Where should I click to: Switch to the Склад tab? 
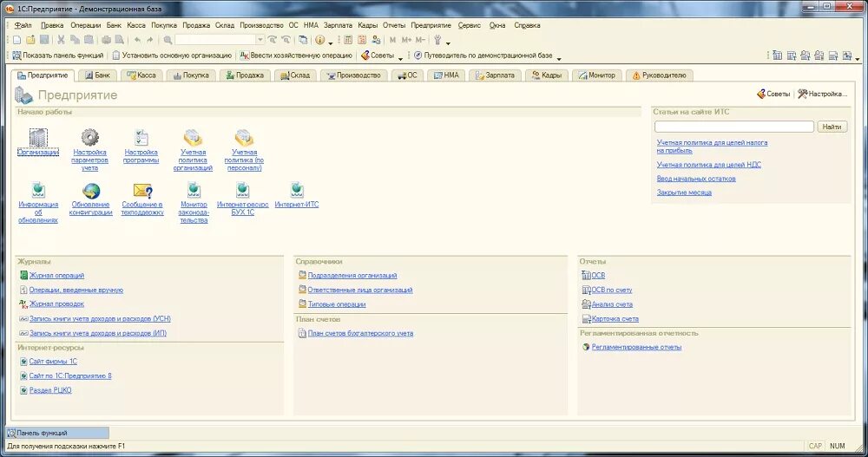coord(295,75)
